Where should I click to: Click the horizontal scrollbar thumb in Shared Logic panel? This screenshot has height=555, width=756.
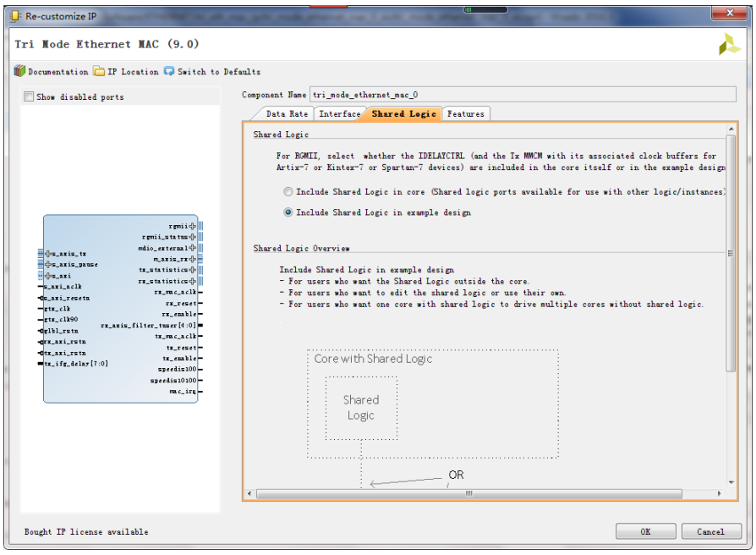pyautogui.click(x=469, y=493)
